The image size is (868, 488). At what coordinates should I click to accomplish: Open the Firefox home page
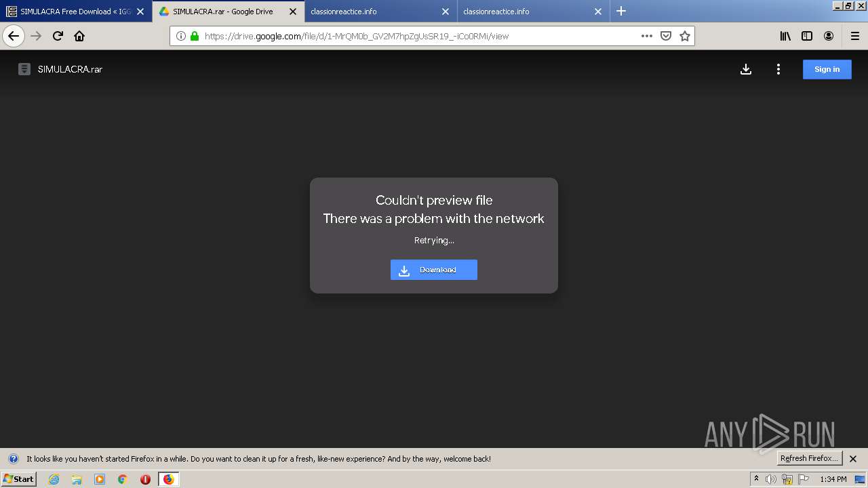point(79,36)
